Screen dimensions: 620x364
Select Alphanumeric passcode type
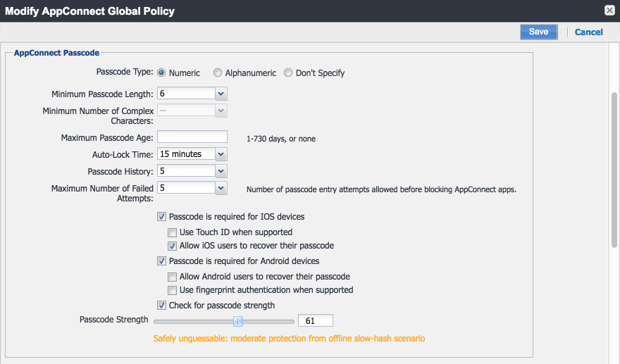(x=218, y=73)
